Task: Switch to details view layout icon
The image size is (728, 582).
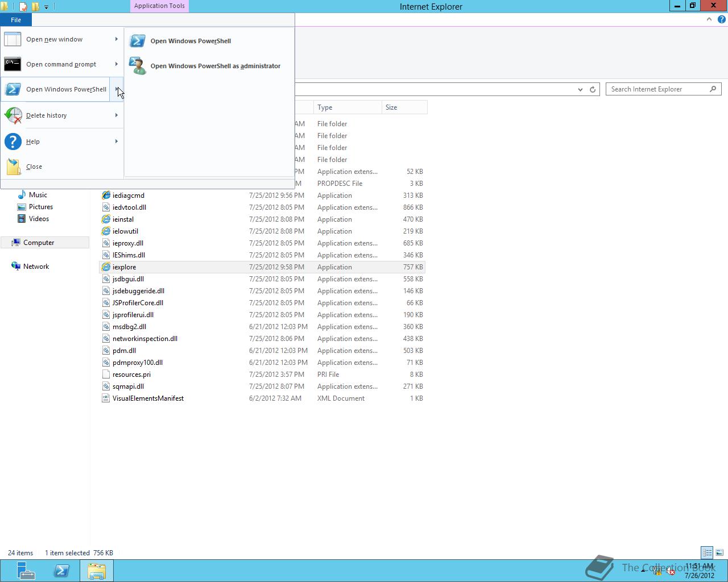Action: click(x=707, y=552)
